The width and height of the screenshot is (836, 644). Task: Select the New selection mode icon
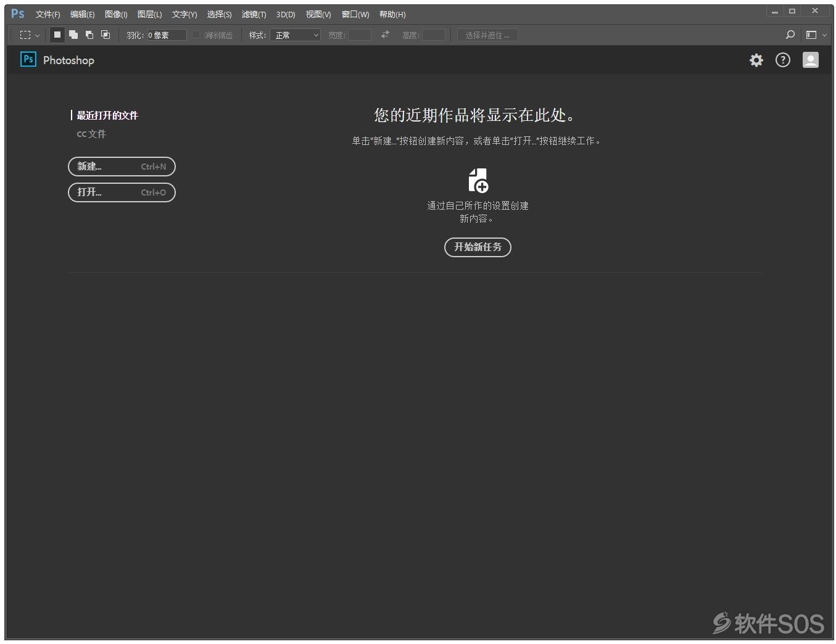(57, 35)
